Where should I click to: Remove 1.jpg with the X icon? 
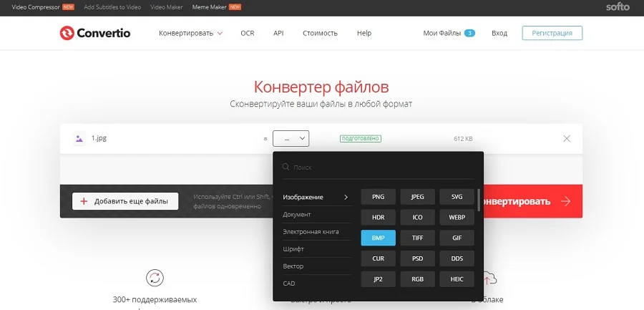(567, 139)
